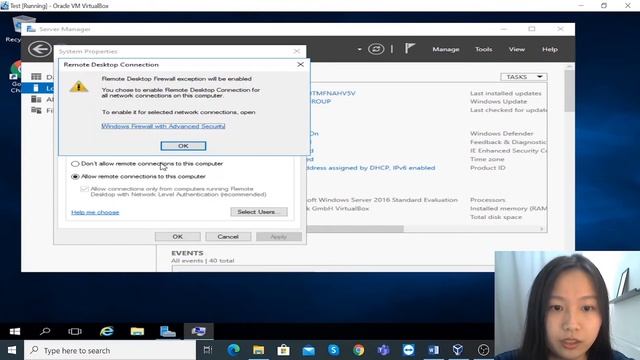Screen dimensions: 640x360
Task: Click Apply in System Properties dialog
Action: [x=279, y=236]
